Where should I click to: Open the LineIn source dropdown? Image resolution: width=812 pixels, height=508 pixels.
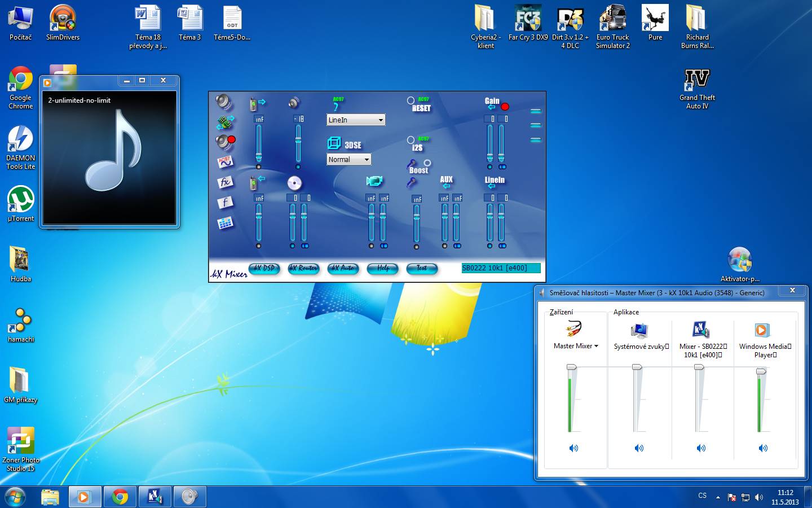click(x=356, y=120)
